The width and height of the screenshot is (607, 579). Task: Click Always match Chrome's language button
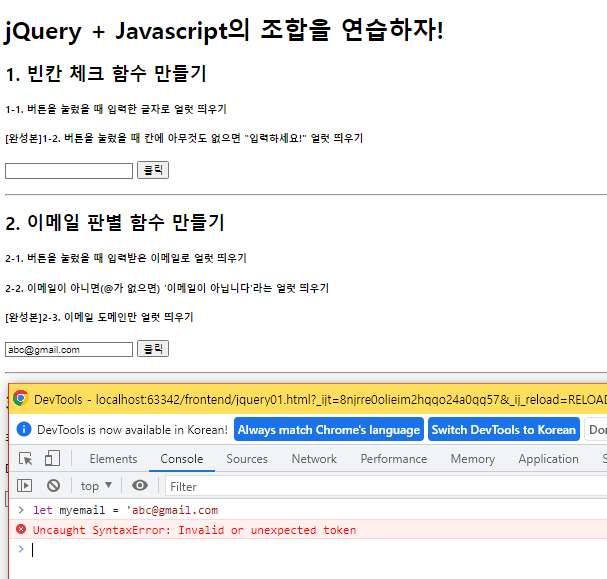pyautogui.click(x=329, y=429)
